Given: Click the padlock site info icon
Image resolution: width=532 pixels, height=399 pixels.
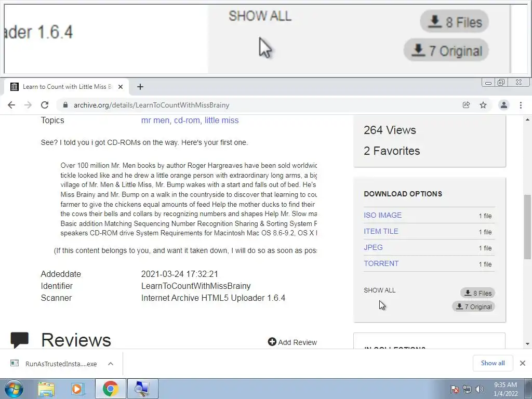Looking at the screenshot, I should click(x=65, y=105).
